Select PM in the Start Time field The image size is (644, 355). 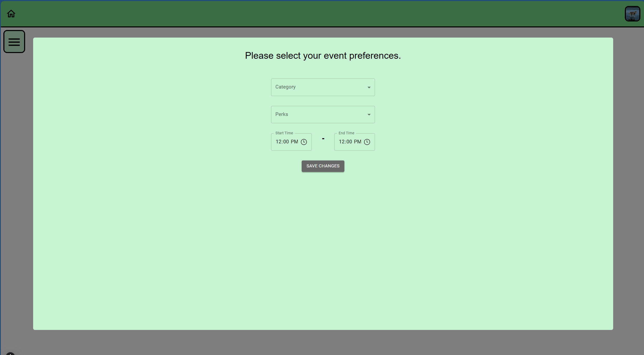click(294, 142)
